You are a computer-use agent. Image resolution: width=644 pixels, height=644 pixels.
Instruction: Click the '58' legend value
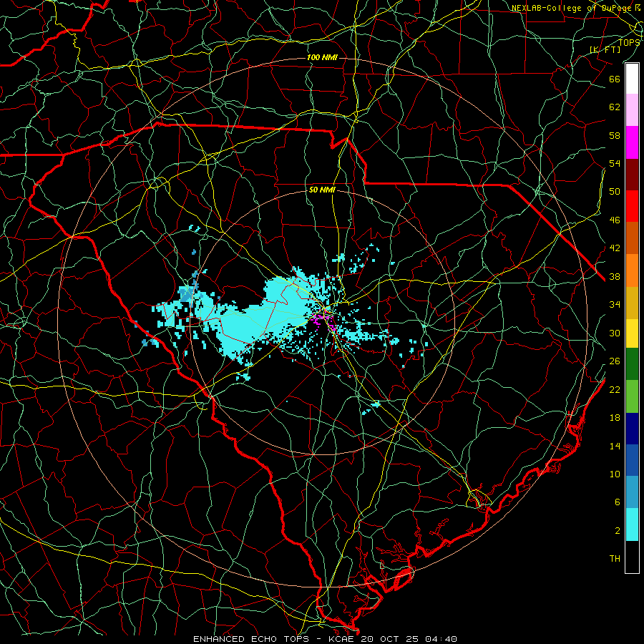(615, 135)
